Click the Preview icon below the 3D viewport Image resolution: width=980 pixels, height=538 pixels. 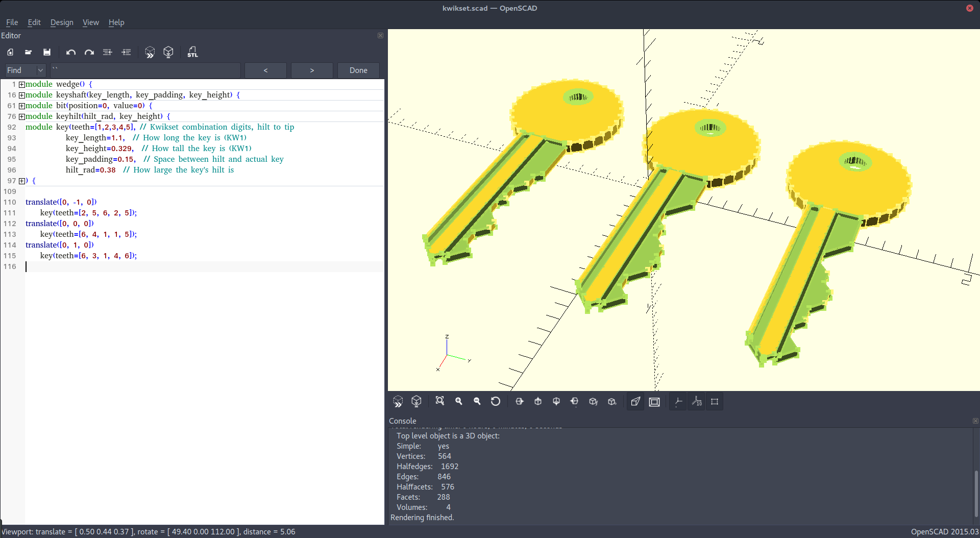(x=398, y=402)
